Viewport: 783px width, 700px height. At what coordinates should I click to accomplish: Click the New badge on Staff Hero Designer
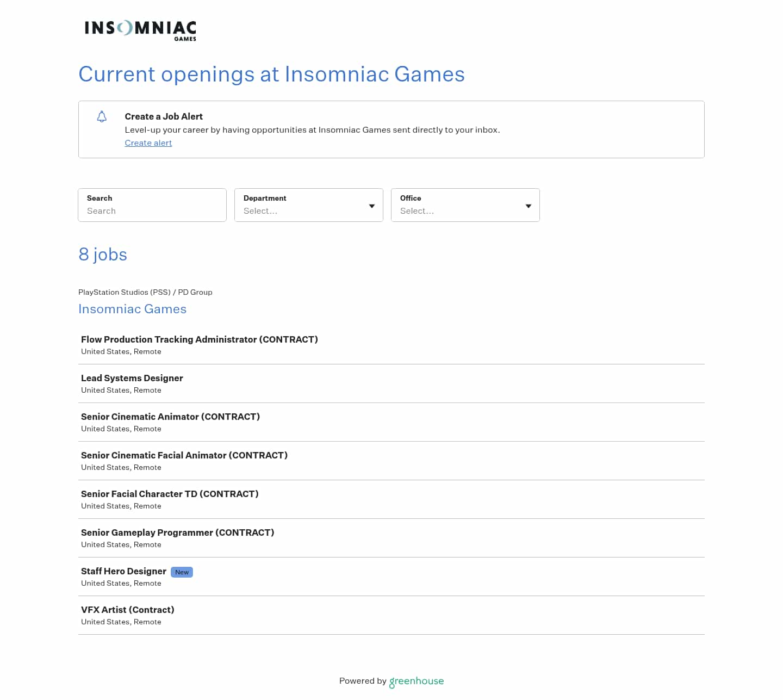point(182,572)
